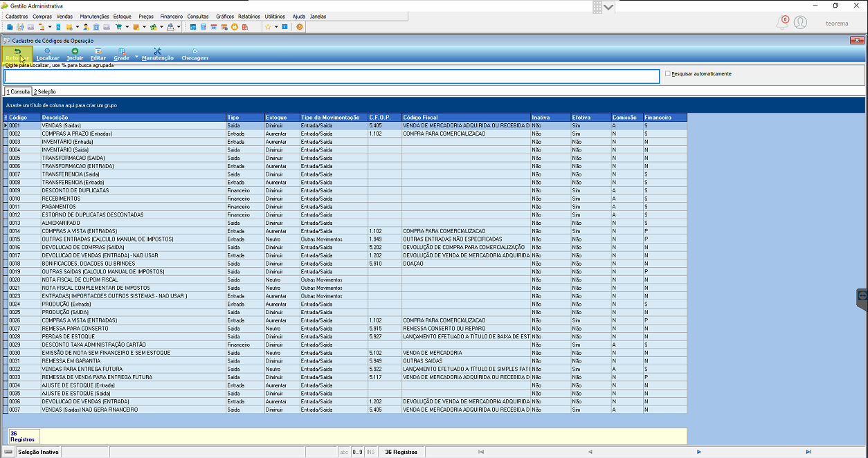Expand dropdown arrow next to shopping cart
The image size is (868, 458).
click(127, 27)
